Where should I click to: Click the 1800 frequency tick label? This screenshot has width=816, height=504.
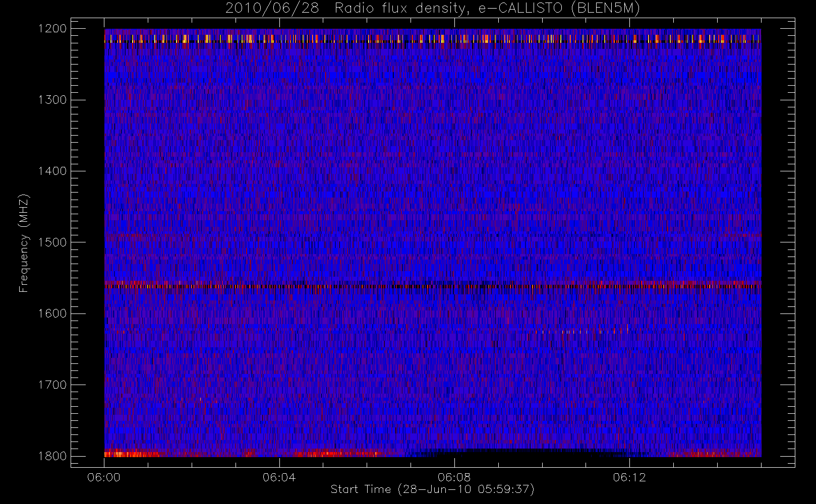(53, 456)
